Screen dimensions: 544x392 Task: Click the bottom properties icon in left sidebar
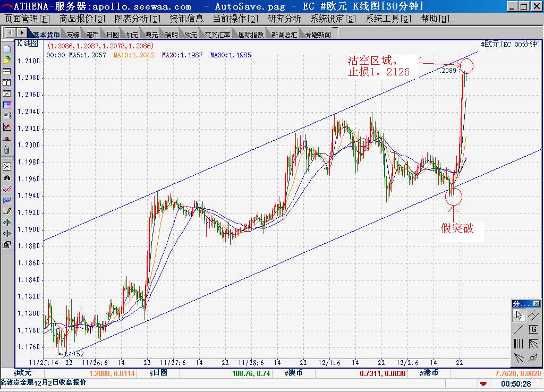[7, 244]
